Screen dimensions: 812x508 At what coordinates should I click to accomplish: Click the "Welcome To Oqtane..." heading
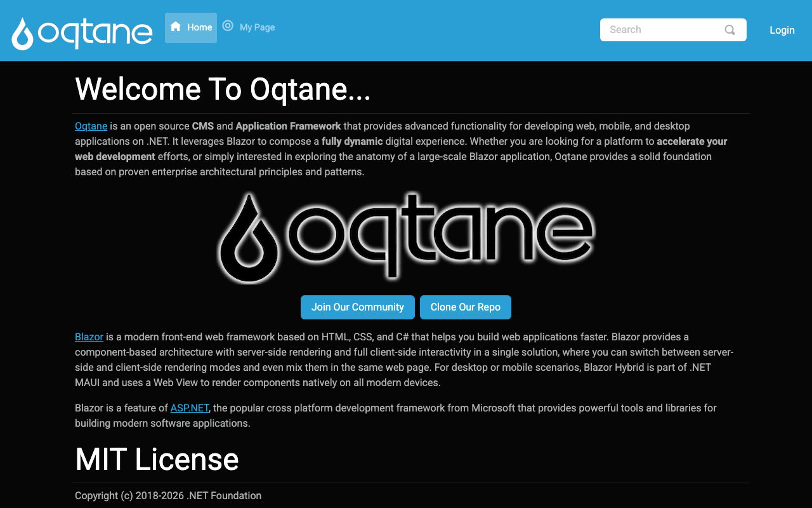pos(223,89)
